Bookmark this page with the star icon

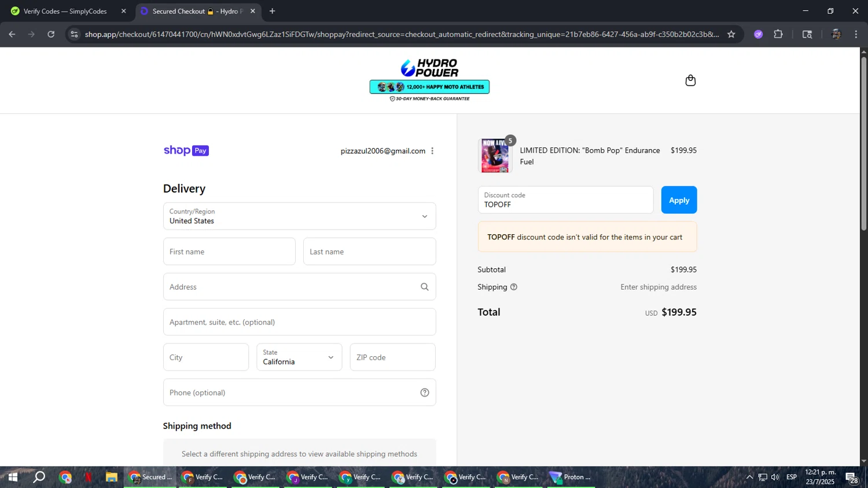point(731,34)
